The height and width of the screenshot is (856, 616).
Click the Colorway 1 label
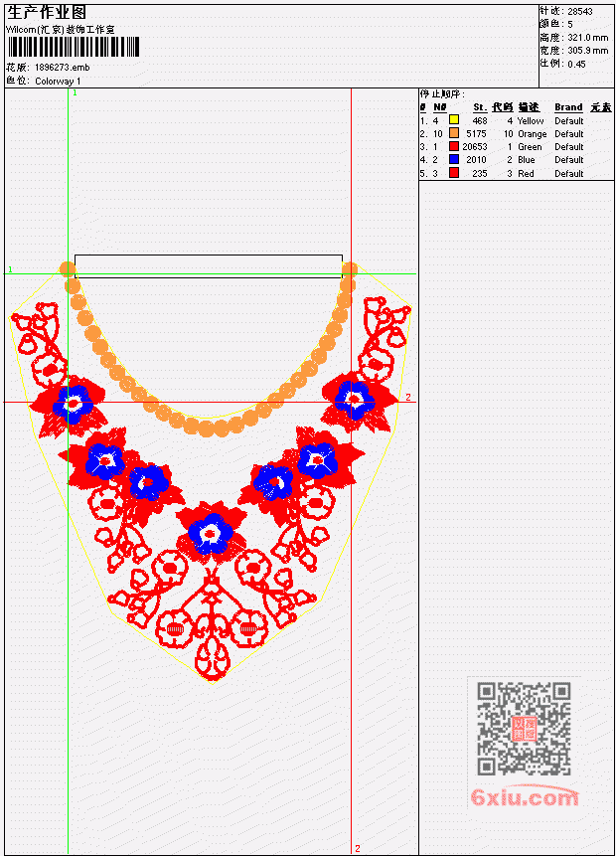tap(58, 82)
